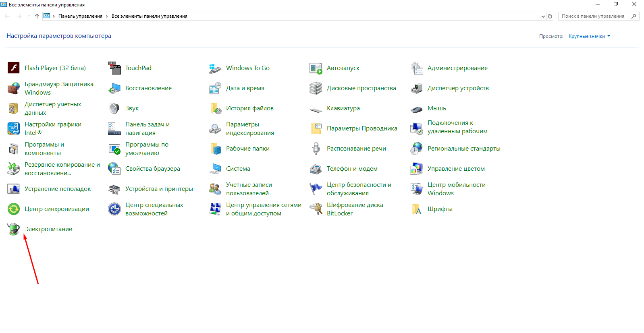Expand the Панель управления breadcrumb arrow

point(107,16)
